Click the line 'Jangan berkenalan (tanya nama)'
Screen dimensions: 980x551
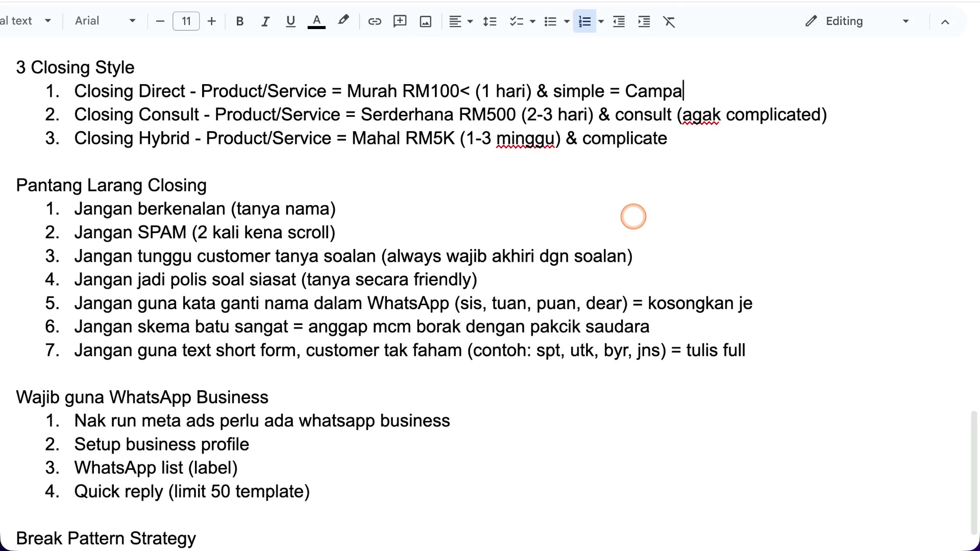pyautogui.click(x=205, y=209)
